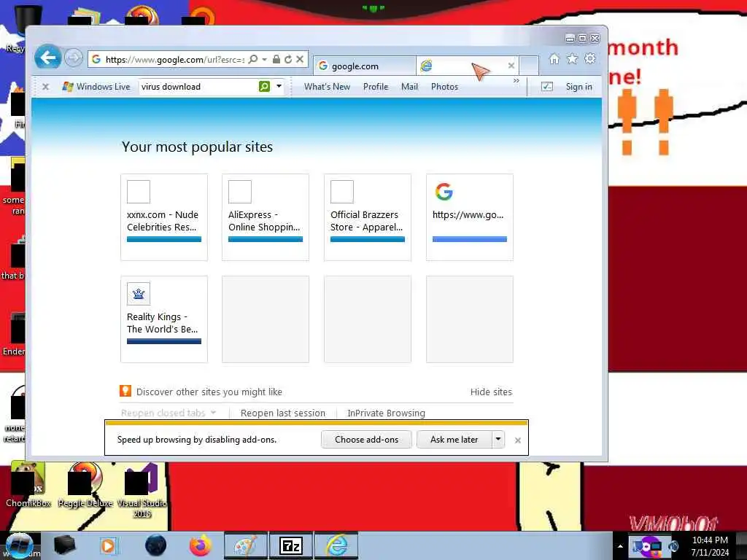Close the blank new tab
The width and height of the screenshot is (747, 560).
click(511, 66)
